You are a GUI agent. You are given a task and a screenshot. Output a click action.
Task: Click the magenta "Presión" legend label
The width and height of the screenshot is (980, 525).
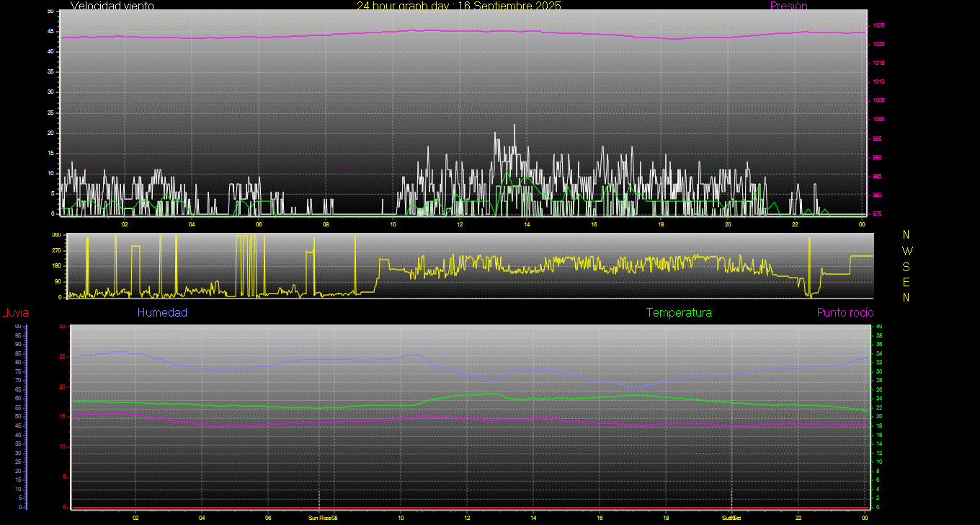pos(788,6)
